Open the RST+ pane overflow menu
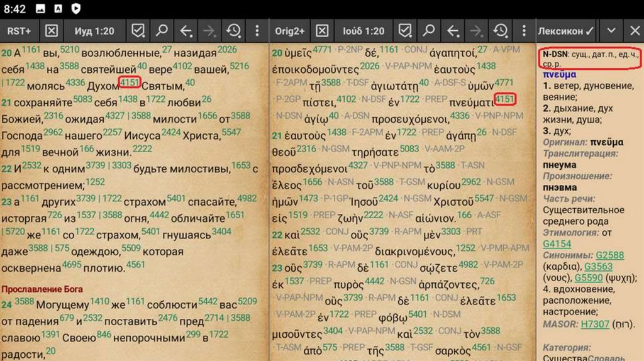This screenshot has width=644, height=361. click(x=257, y=31)
